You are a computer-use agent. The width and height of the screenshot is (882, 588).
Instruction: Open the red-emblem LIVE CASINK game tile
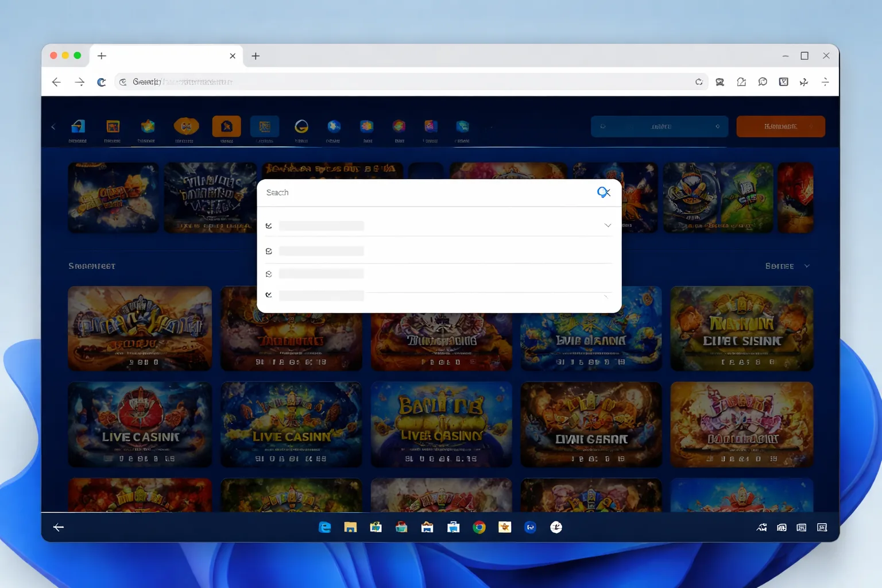[x=140, y=424]
